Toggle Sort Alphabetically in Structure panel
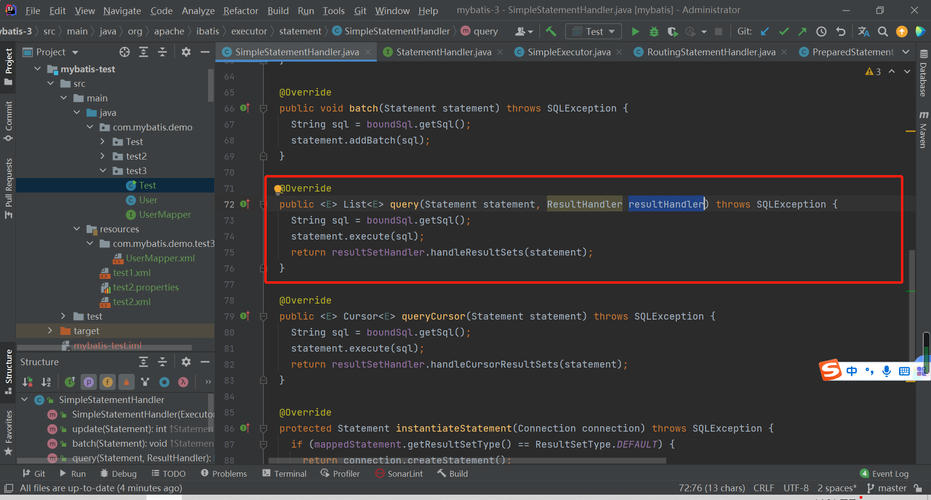931x500 pixels. (46, 382)
